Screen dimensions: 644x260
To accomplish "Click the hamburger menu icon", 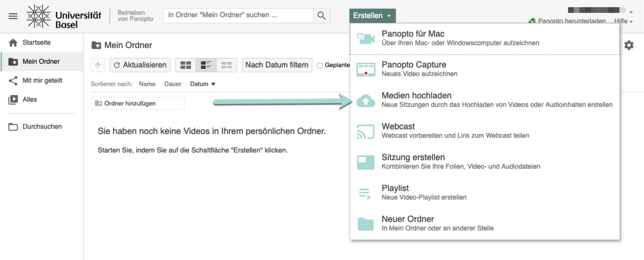I will [x=13, y=16].
